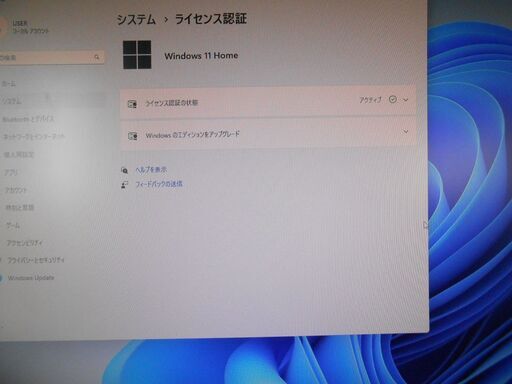The image size is (512, 384).
Task: Open アカウント settings in the sidebar
Action: [x=16, y=190]
